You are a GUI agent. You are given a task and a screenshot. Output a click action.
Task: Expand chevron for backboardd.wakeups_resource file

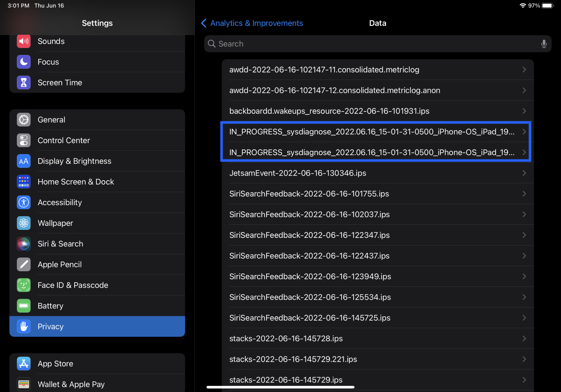(x=524, y=111)
